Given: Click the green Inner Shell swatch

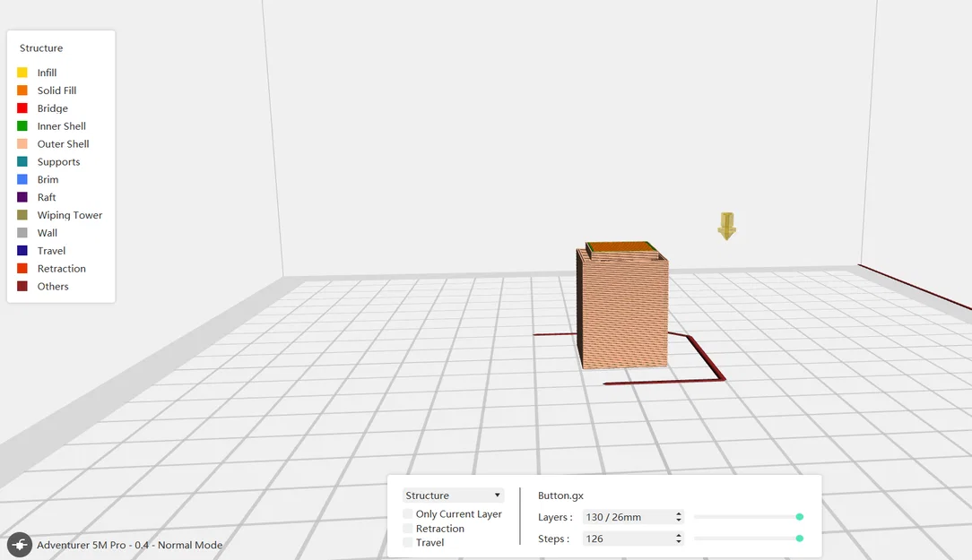Looking at the screenshot, I should [x=22, y=126].
